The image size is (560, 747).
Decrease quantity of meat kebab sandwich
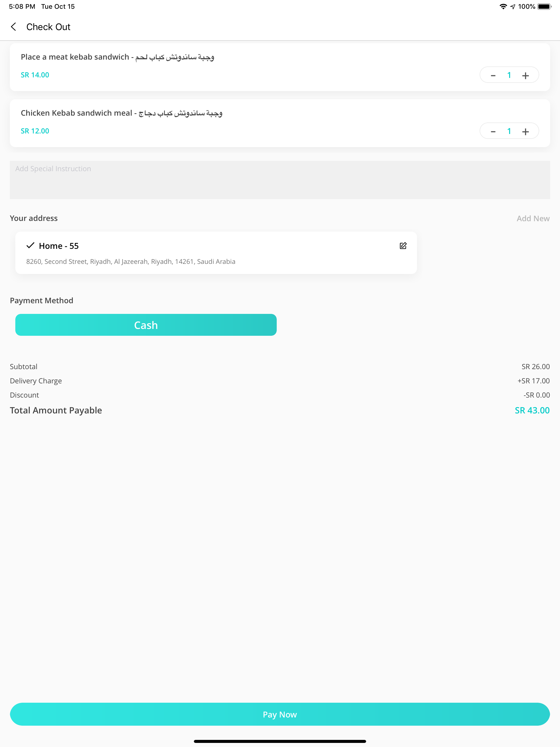click(x=493, y=75)
